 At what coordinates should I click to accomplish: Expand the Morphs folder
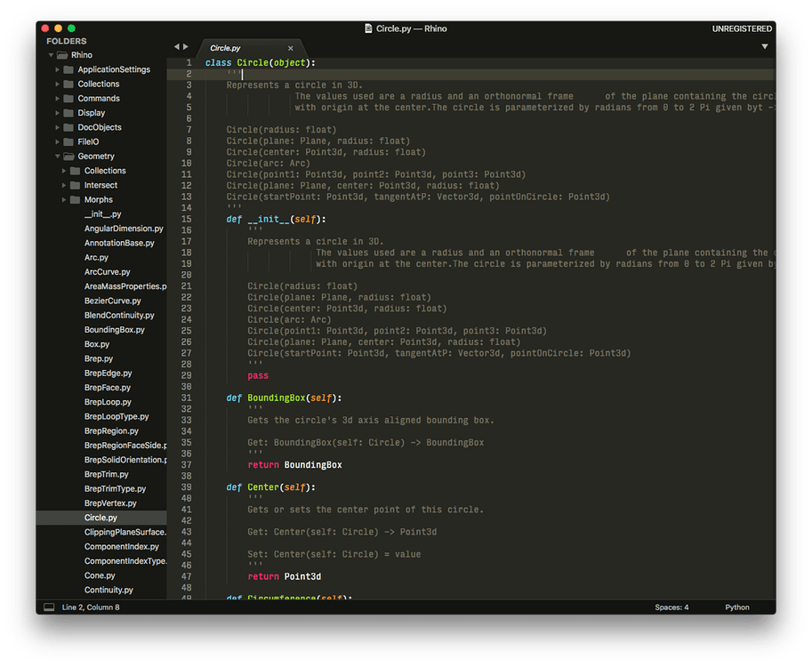point(63,199)
